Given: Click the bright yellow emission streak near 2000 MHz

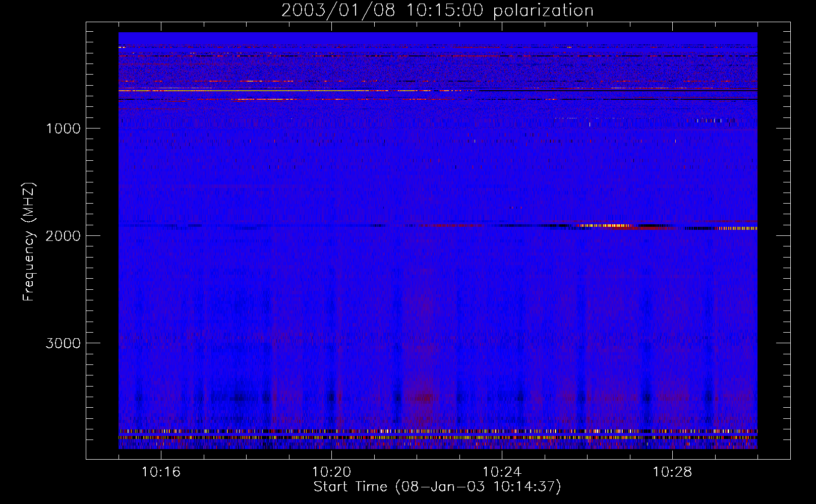Looking at the screenshot, I should click(605, 226).
